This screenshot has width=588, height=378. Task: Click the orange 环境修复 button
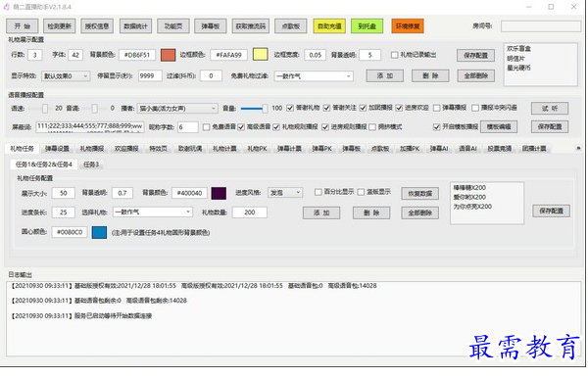(x=408, y=26)
